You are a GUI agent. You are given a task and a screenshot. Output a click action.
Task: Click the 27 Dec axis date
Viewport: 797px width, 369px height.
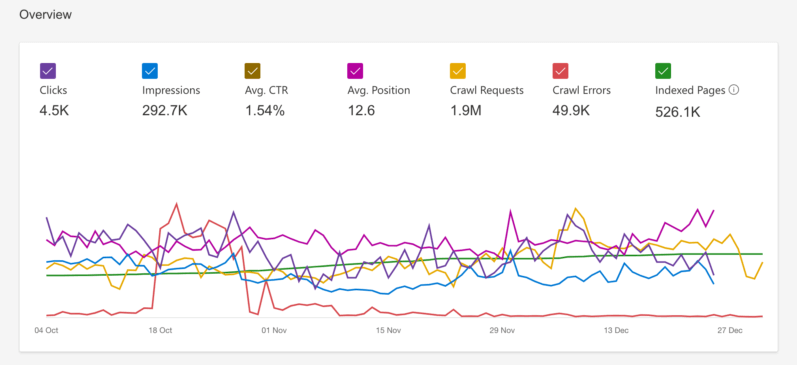point(730,330)
